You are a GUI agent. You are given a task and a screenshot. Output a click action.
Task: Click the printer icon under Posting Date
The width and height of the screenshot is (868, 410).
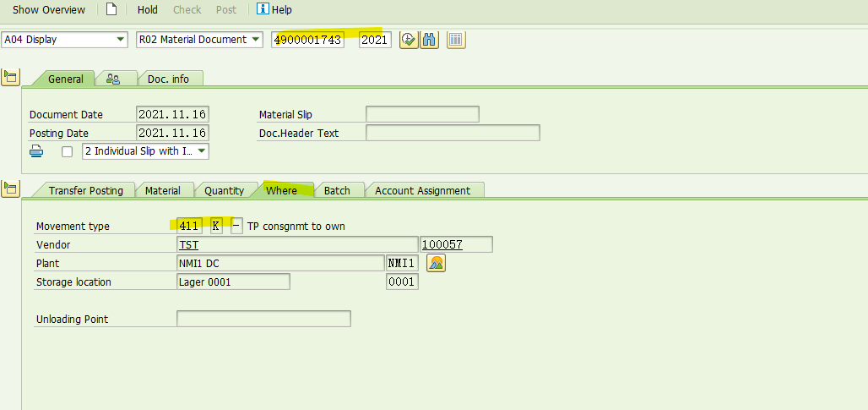point(36,150)
